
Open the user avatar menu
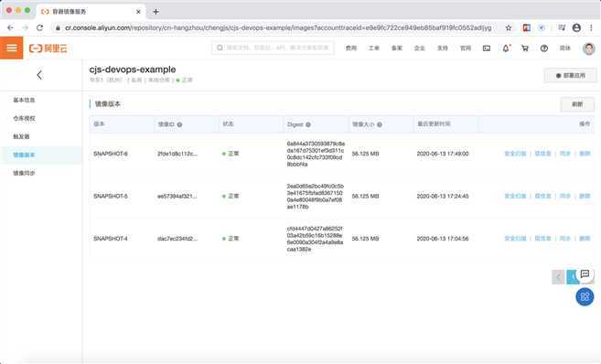click(x=589, y=48)
